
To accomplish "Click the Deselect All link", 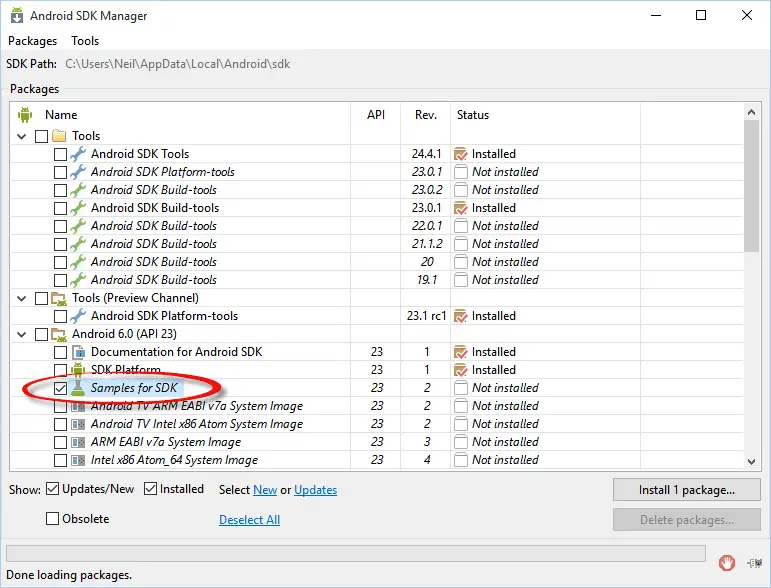I will (249, 520).
